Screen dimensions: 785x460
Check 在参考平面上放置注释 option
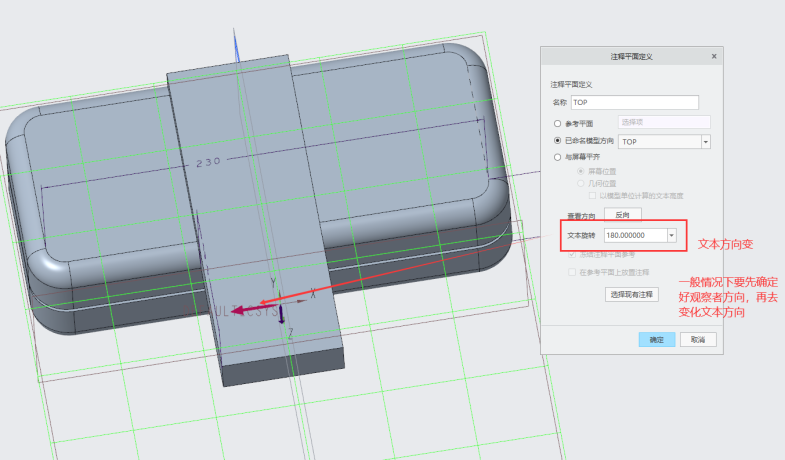pyautogui.click(x=572, y=272)
